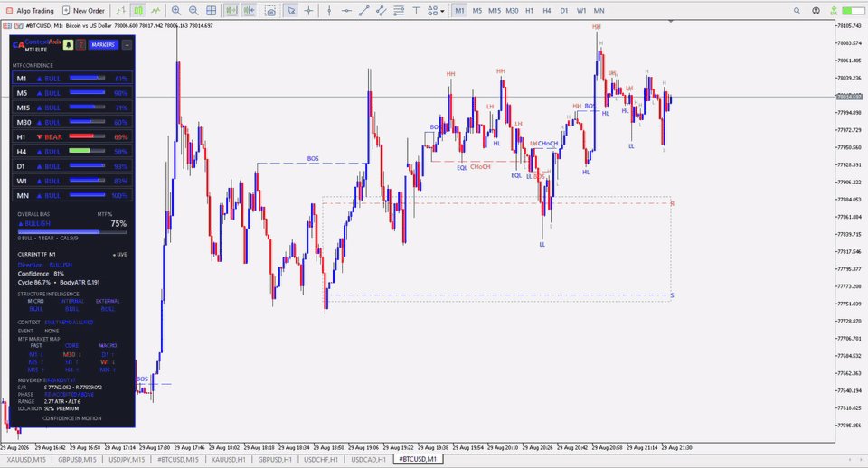Screen dimensions: 868x468
Task: Open the account profile icon
Action: (816, 11)
